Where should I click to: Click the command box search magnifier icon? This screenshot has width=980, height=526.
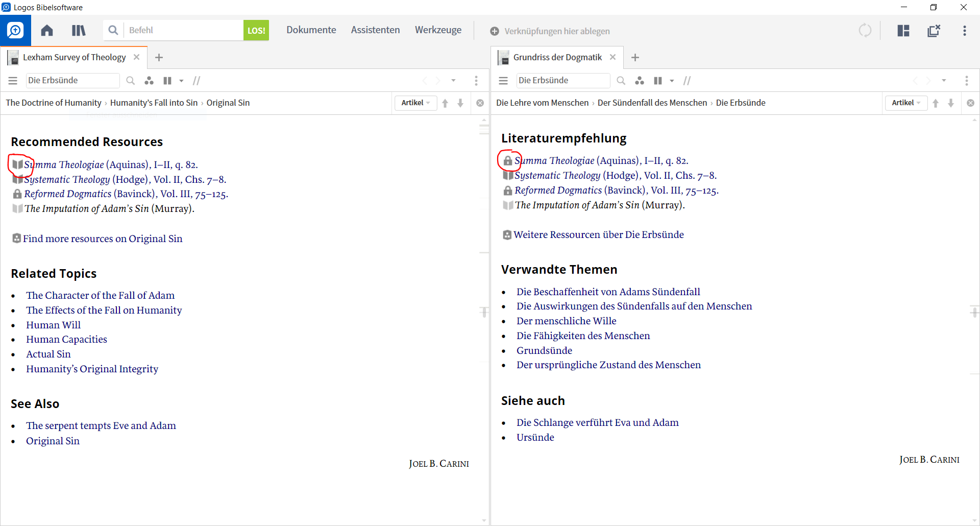click(113, 30)
